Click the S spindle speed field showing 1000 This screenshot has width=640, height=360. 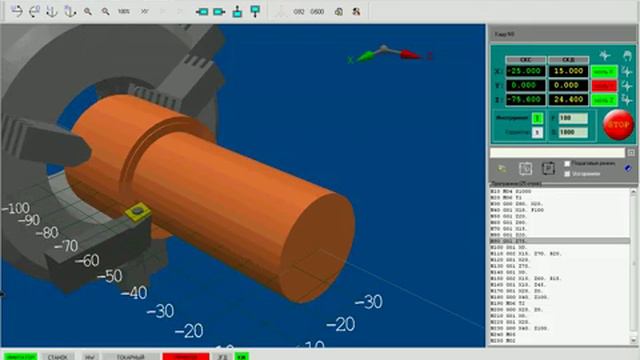pos(573,132)
